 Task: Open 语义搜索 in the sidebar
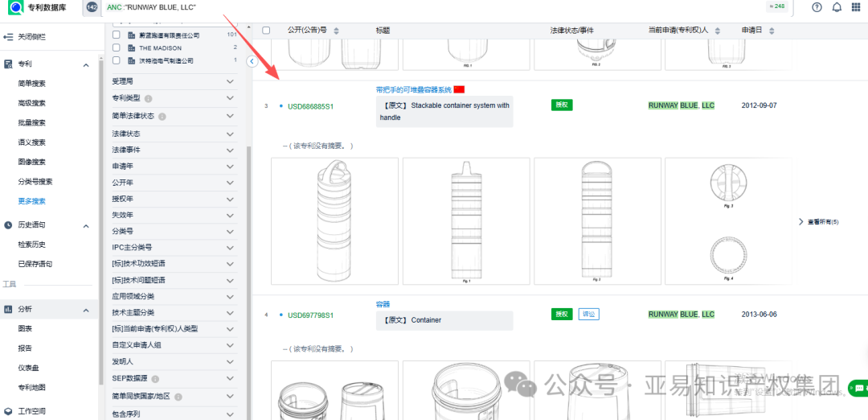point(31,142)
